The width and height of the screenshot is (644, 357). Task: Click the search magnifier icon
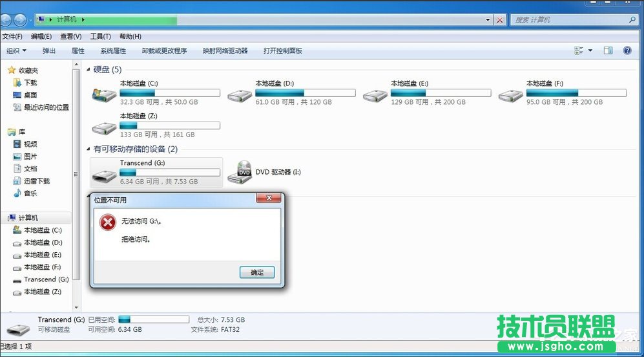[632, 19]
